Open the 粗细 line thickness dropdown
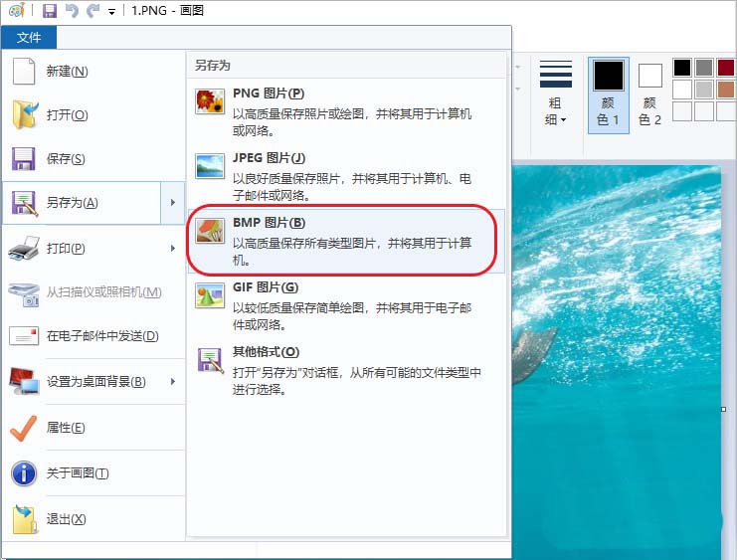The height and width of the screenshot is (560, 737). [555, 95]
